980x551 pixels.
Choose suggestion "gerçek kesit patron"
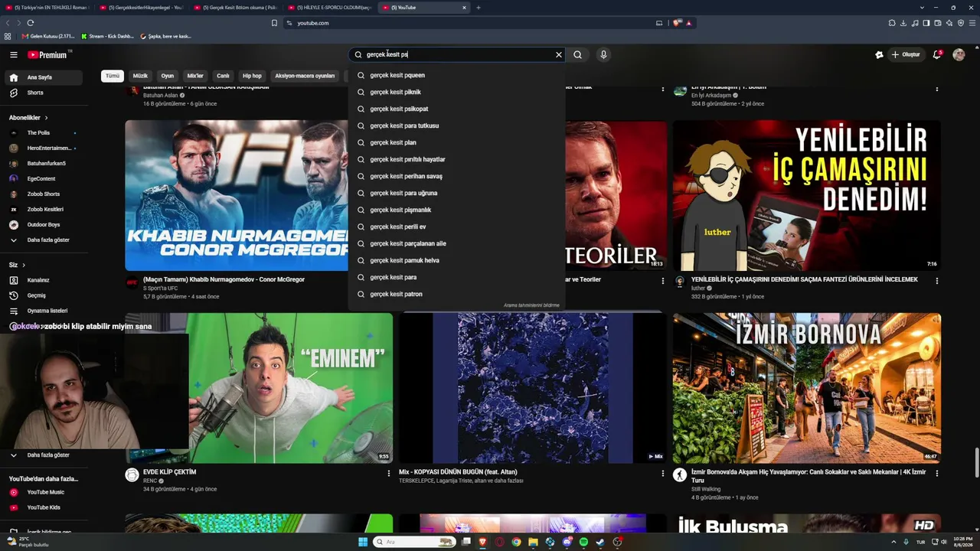457,294
